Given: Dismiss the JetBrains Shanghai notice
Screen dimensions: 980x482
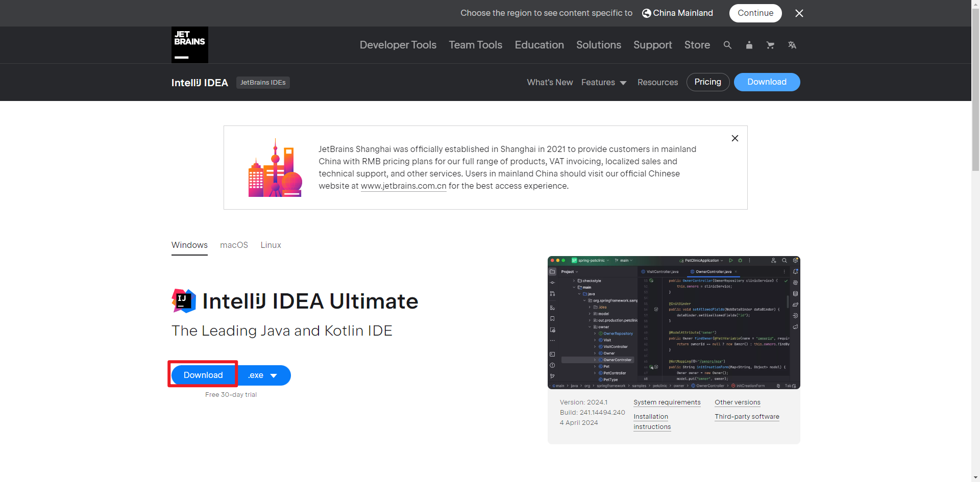Looking at the screenshot, I should pos(734,138).
